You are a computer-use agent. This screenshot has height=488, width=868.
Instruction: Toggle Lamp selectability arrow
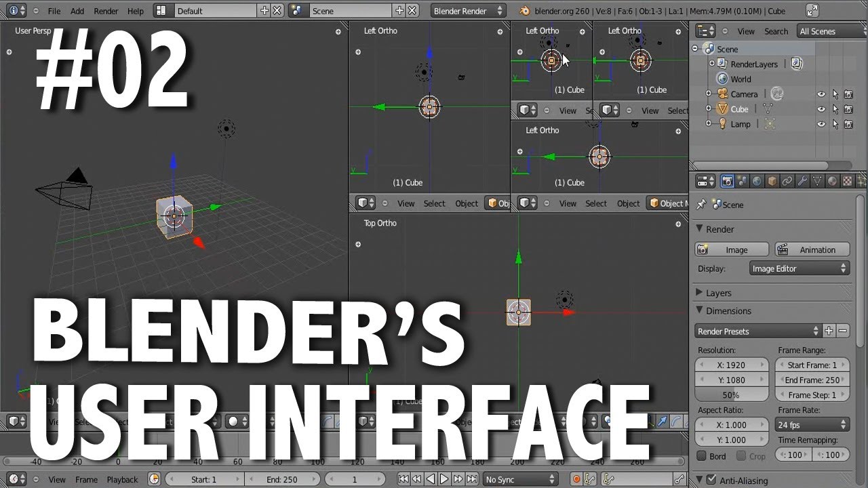click(835, 124)
